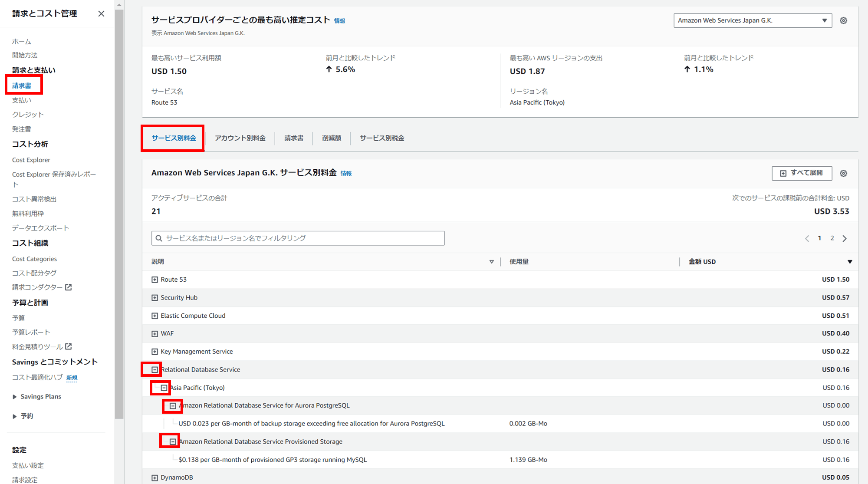The height and width of the screenshot is (484, 868).
Task: Open コスト最適化ハブ in sidebar
Action: tap(37, 377)
